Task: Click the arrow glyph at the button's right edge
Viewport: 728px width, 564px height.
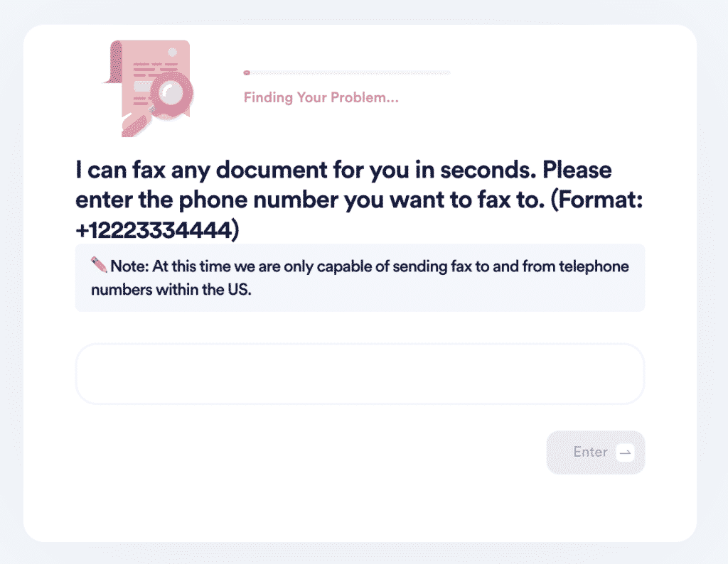Action: [623, 452]
